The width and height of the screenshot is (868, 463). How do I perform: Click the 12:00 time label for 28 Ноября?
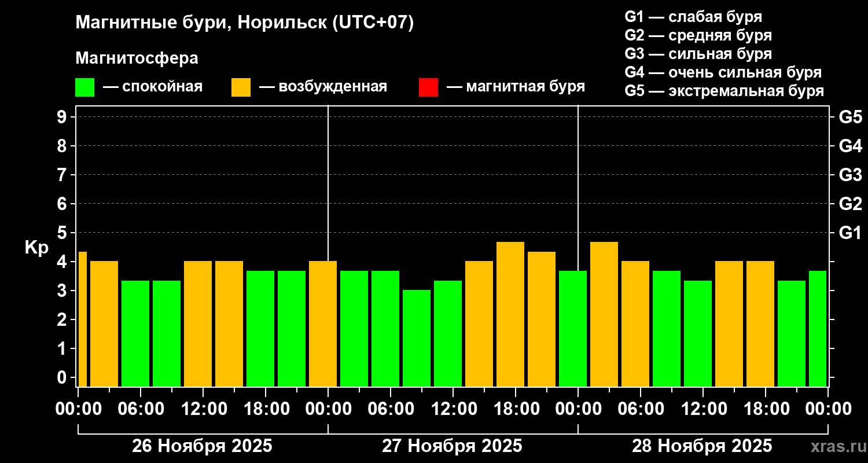pos(703,409)
